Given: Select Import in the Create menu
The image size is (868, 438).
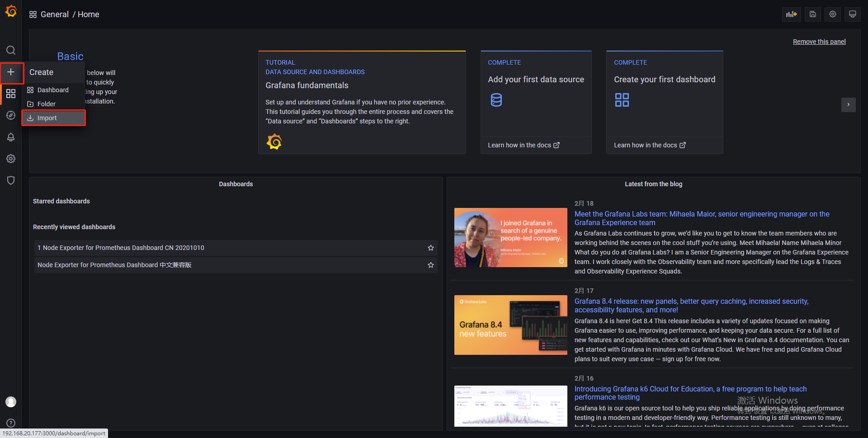Looking at the screenshot, I should 53,118.
